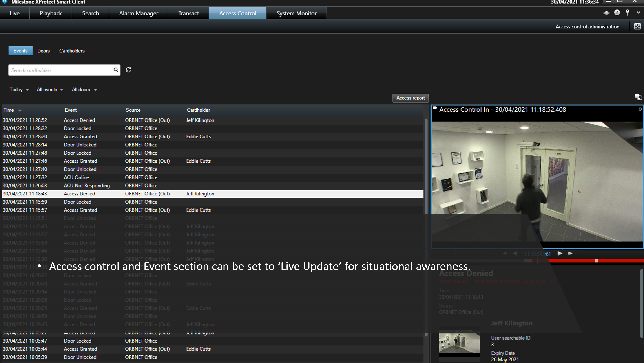Viewport: 644px width, 363px height.
Task: Click the Access report button
Action: pyautogui.click(x=410, y=98)
